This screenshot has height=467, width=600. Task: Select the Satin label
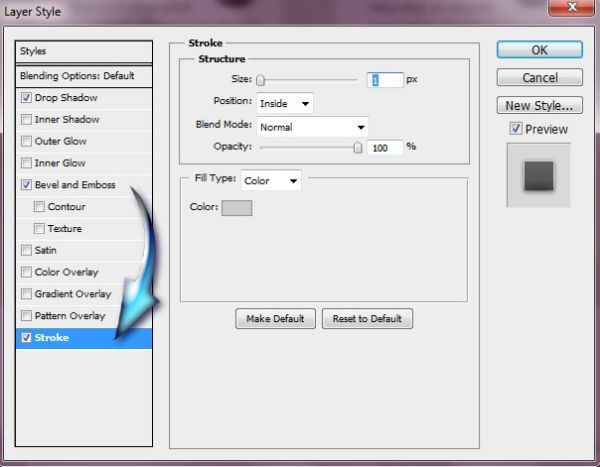46,250
